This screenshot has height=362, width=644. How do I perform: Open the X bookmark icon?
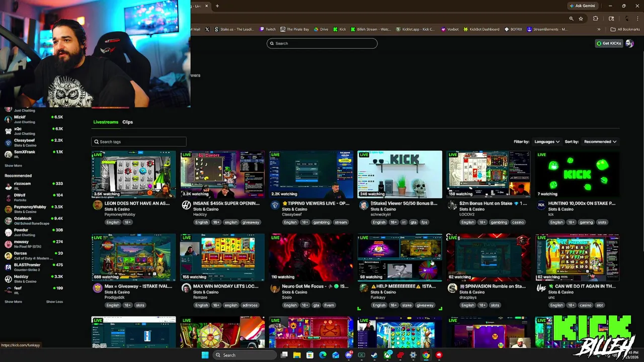coord(207,29)
